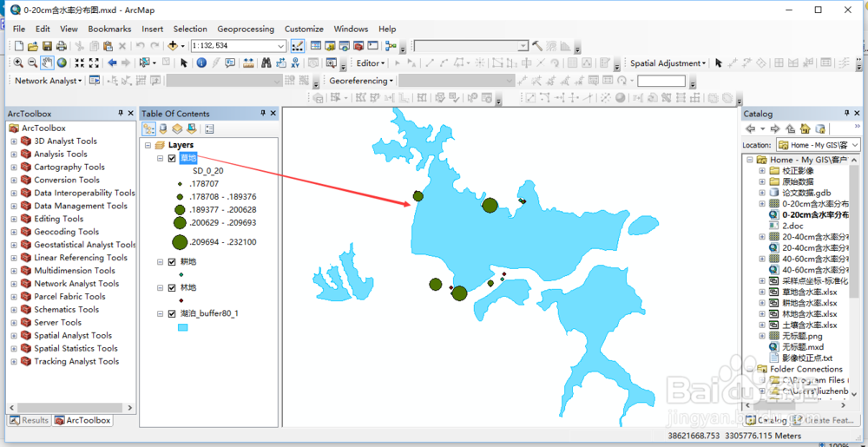Open the Spatial Adjustment dropdown

pyautogui.click(x=667, y=63)
